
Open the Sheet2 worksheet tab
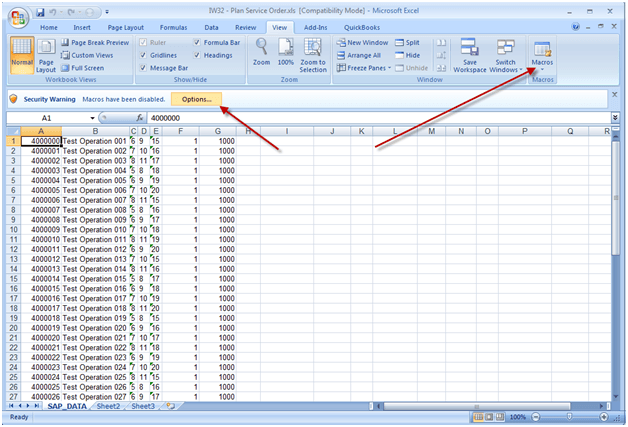tap(108, 406)
